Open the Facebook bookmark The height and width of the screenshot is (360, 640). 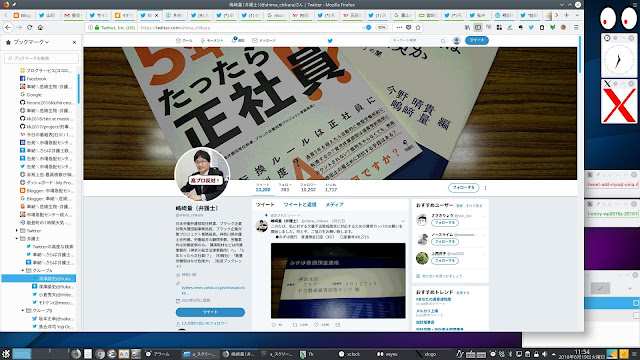tap(33, 78)
